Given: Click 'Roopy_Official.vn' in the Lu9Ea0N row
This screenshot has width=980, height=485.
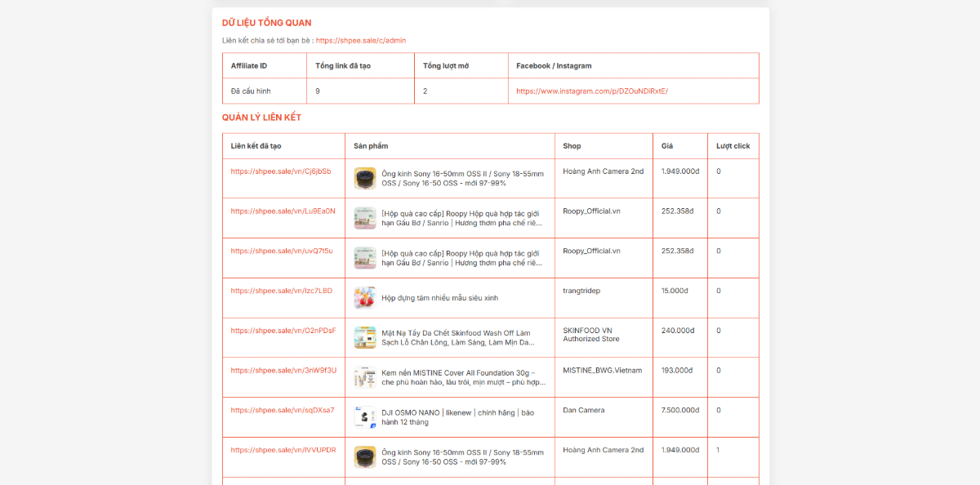Looking at the screenshot, I should (x=591, y=211).
